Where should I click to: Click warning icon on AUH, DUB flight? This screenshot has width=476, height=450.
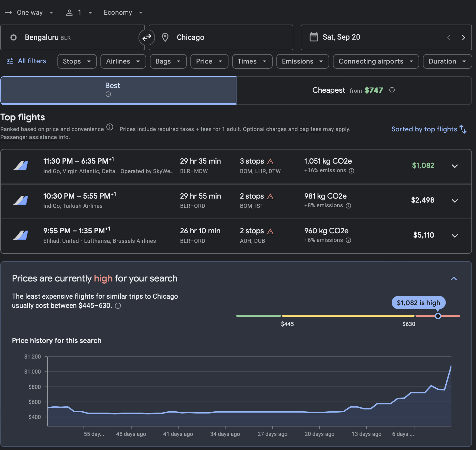tap(270, 231)
